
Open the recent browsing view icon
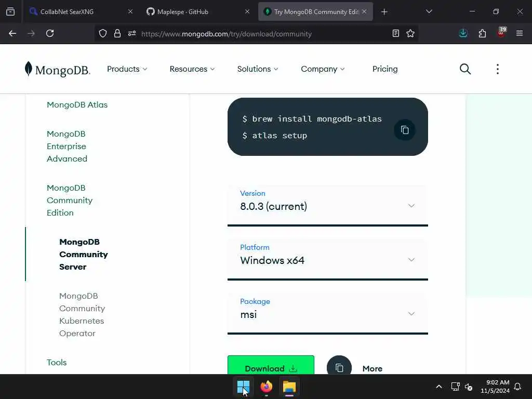(10, 11)
